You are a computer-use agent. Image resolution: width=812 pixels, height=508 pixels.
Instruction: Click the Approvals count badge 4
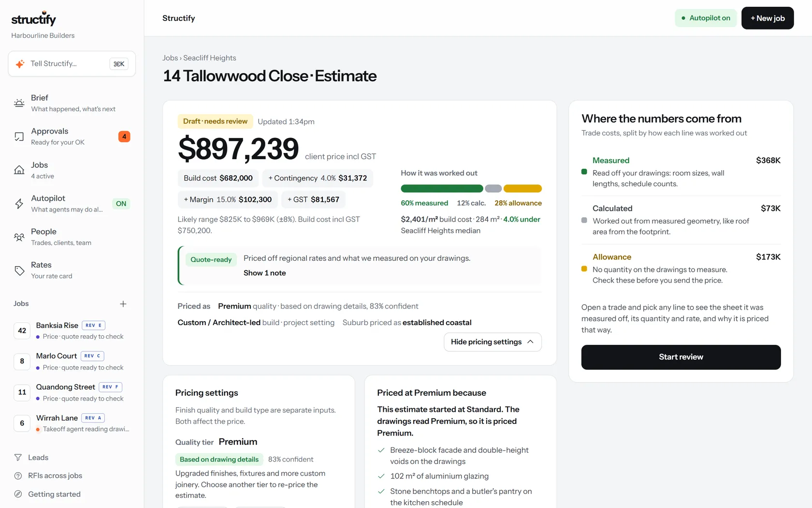124,136
